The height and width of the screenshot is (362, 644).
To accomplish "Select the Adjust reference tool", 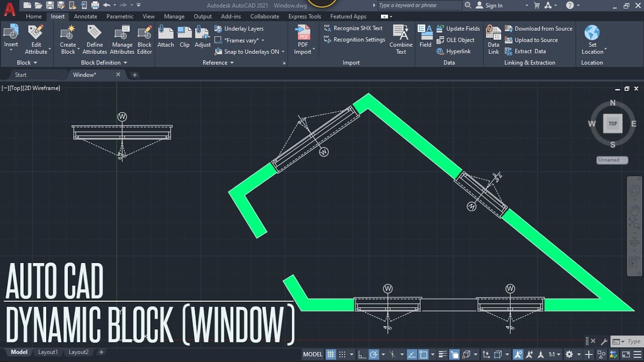I will pos(203,36).
